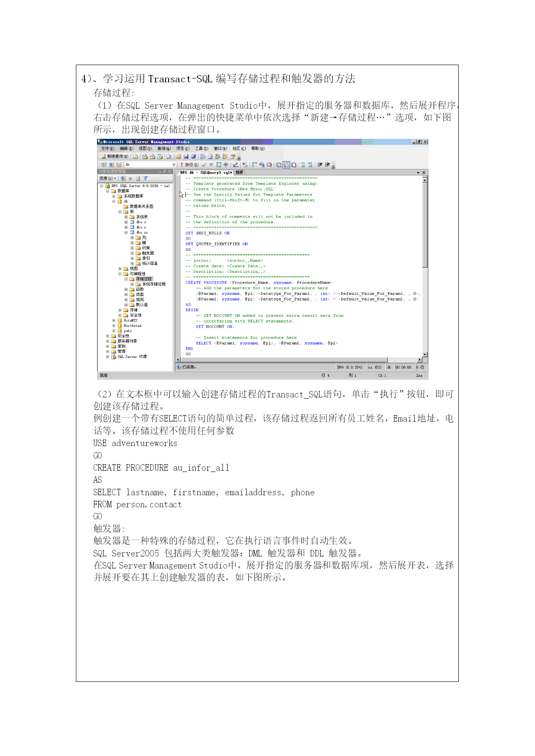The image size is (535, 756).
Task: Collapse the dbo.sc table node
Action: coord(126,232)
